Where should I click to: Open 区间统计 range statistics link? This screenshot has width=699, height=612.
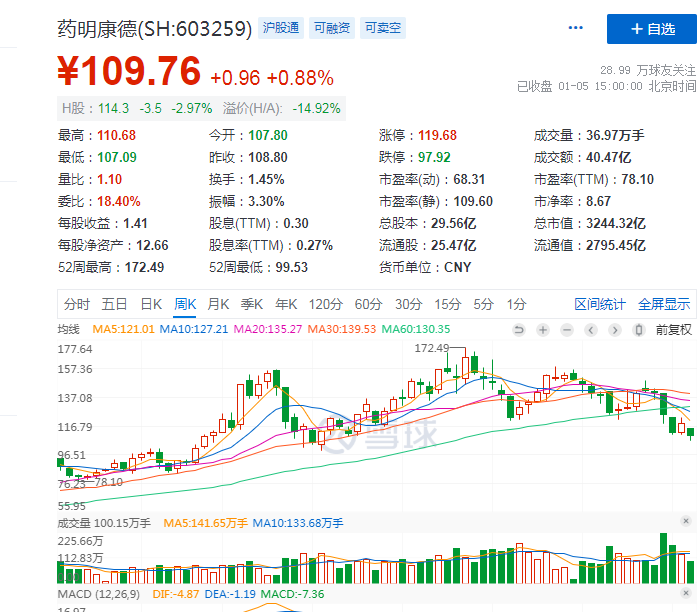[600, 304]
